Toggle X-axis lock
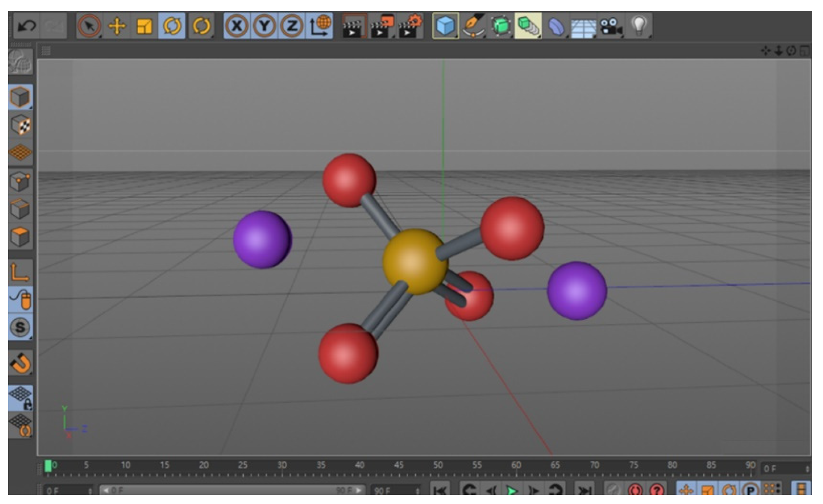This screenshot has width=823, height=504. (237, 26)
